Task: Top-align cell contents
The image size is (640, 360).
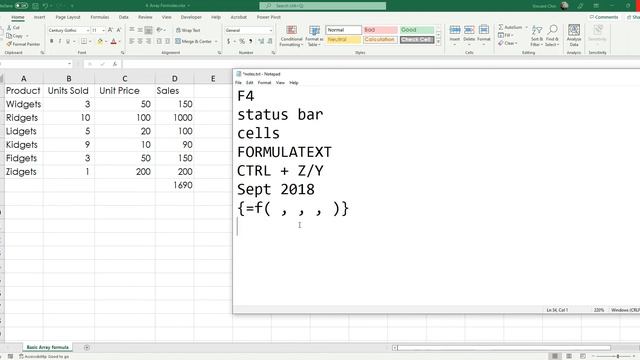Action: [x=131, y=30]
